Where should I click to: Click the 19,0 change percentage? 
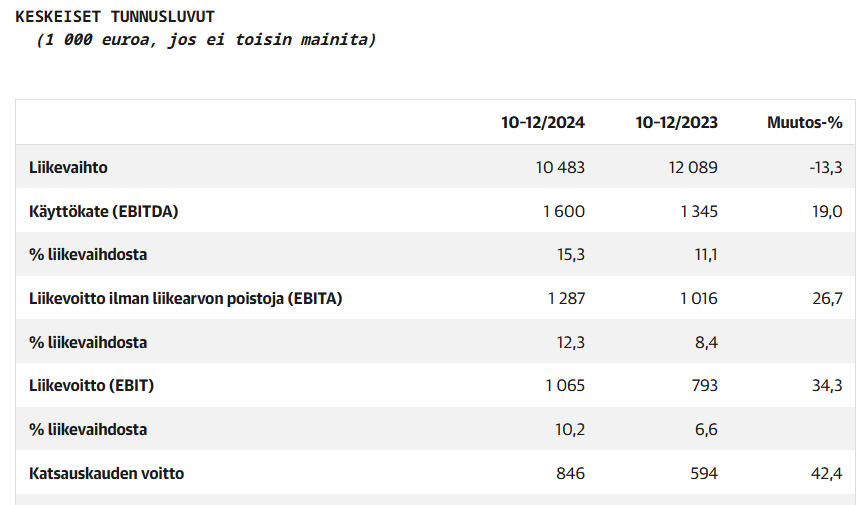pos(829,211)
